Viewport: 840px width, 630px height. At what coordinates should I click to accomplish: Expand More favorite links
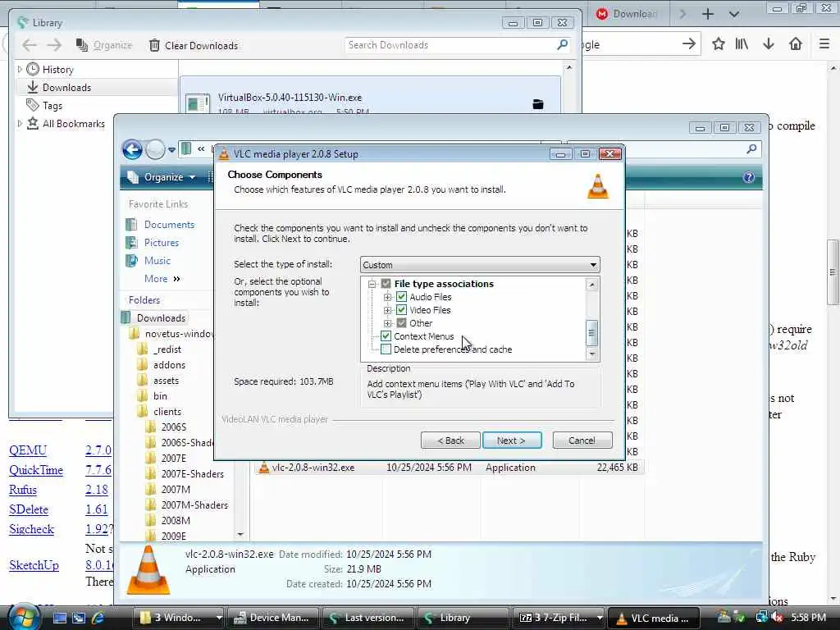point(162,279)
